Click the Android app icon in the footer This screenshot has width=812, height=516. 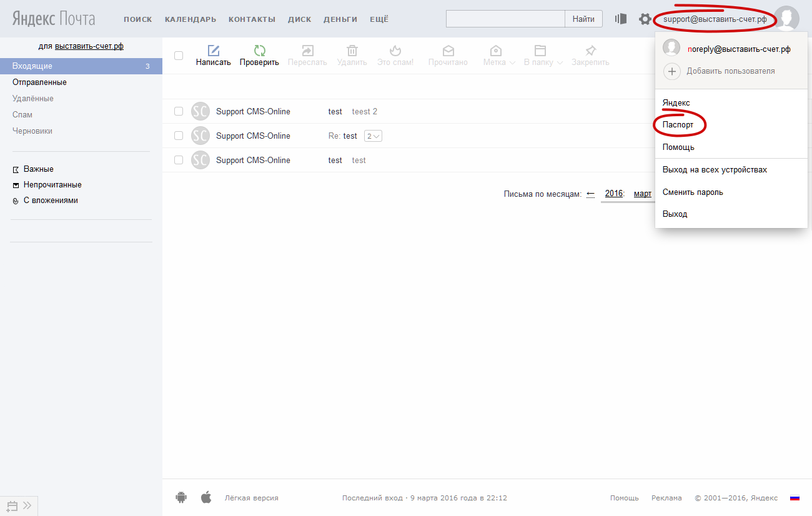(x=182, y=497)
